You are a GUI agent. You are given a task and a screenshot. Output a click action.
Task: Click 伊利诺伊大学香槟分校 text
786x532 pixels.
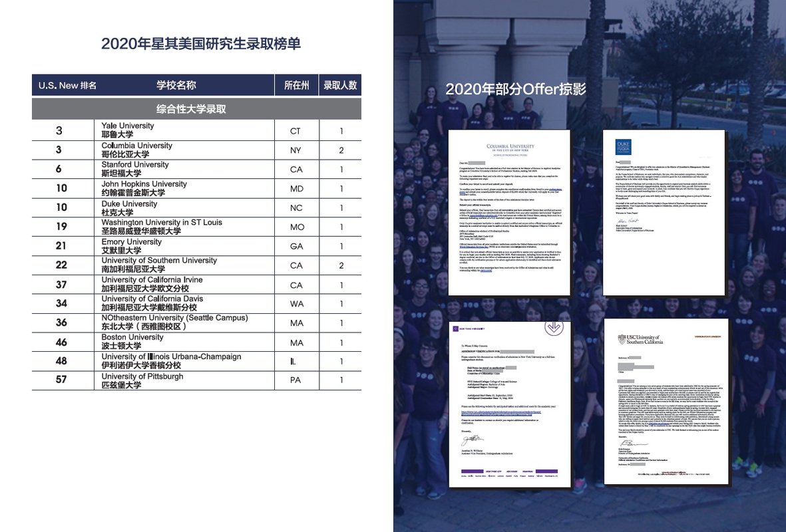pos(141,365)
